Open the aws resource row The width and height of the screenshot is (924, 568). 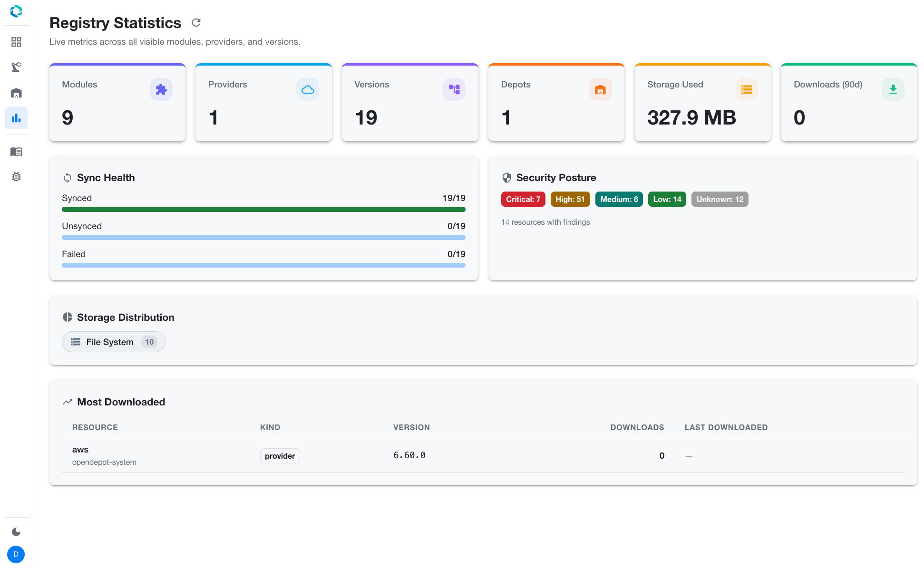pos(483,456)
